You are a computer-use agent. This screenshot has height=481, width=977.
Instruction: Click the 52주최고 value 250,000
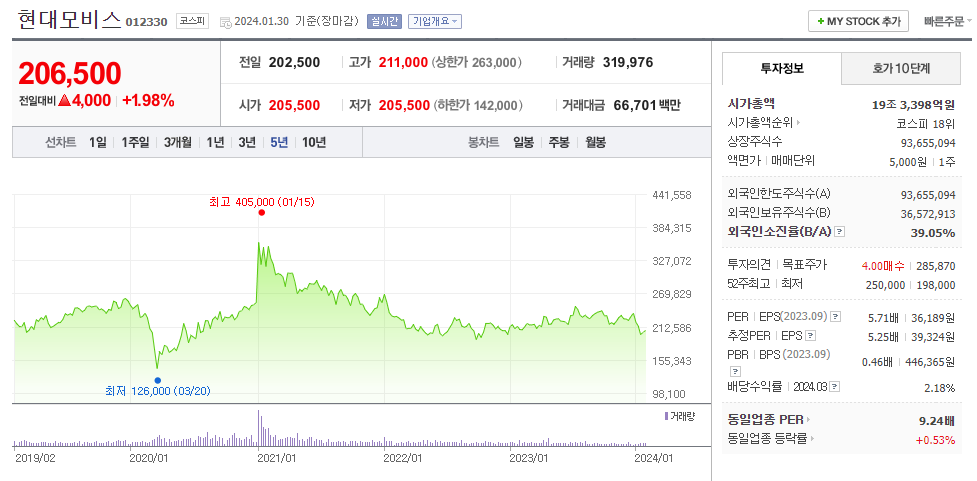click(885, 285)
